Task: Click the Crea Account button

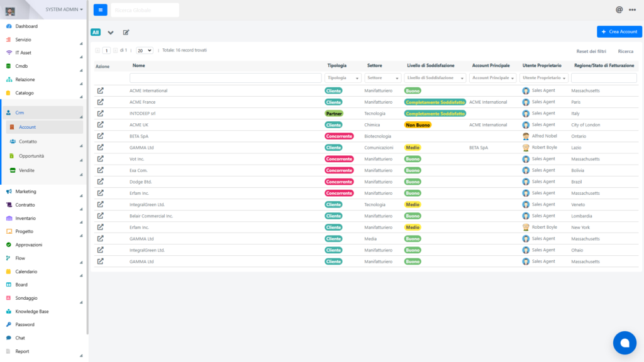Action: 619,31
